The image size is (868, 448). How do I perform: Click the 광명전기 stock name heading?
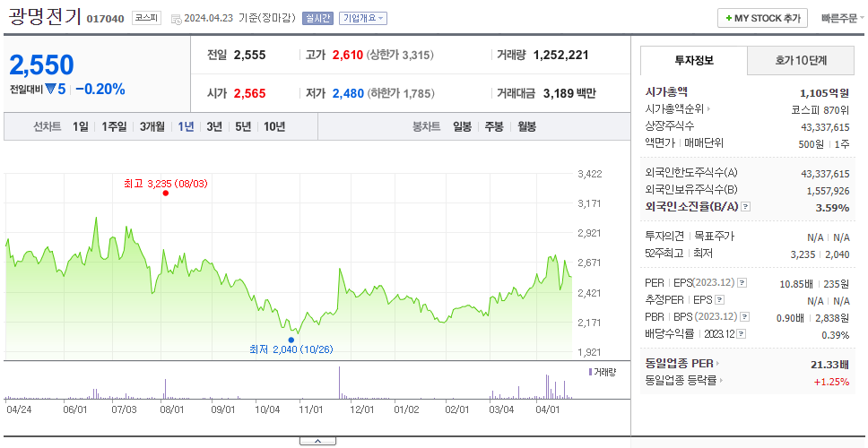pos(46,17)
